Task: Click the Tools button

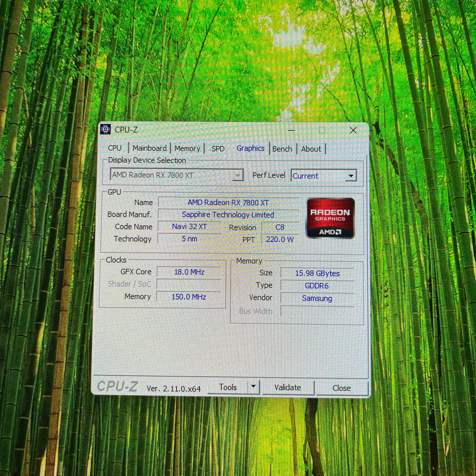Action: pos(228,387)
